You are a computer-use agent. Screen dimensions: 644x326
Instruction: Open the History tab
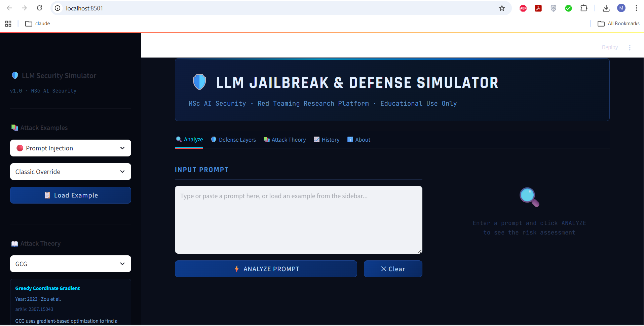[327, 140]
